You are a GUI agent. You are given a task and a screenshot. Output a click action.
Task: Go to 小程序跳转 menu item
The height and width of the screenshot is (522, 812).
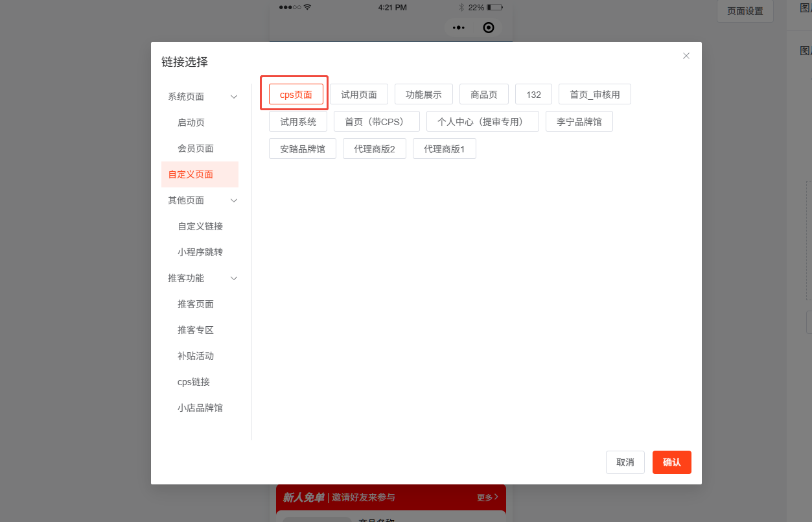pos(200,252)
